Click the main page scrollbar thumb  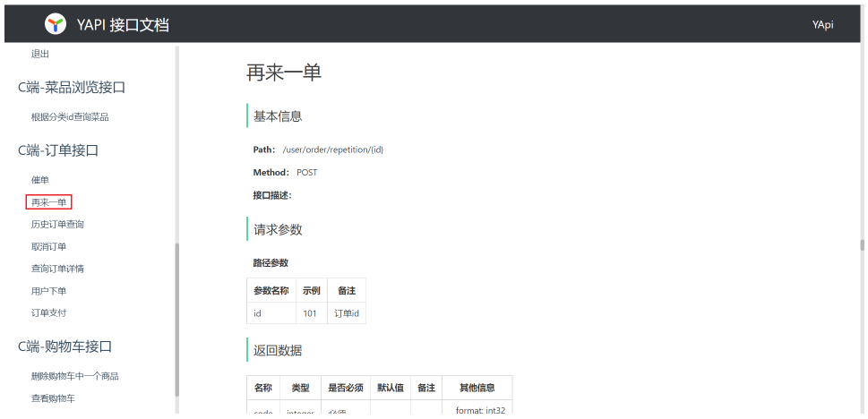862,245
